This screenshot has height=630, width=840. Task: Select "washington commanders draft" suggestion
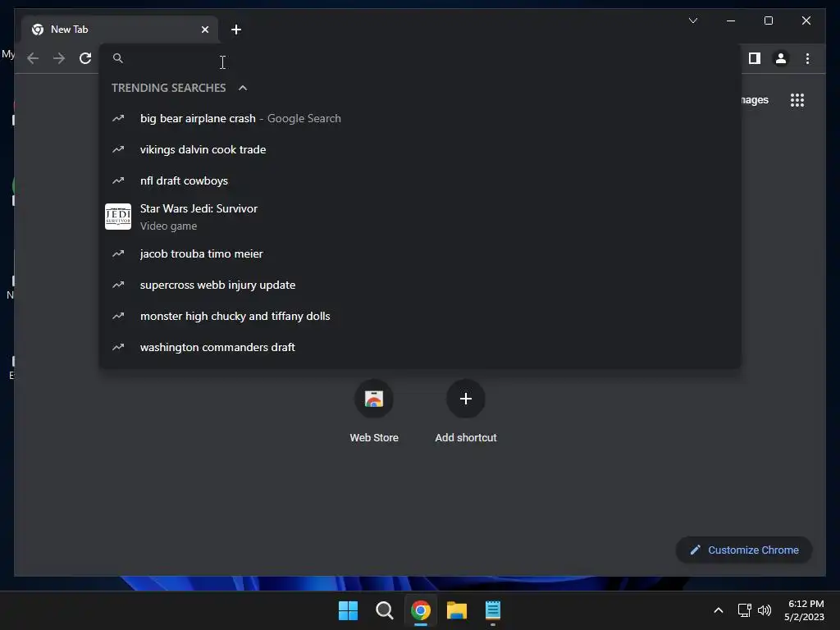point(421,347)
